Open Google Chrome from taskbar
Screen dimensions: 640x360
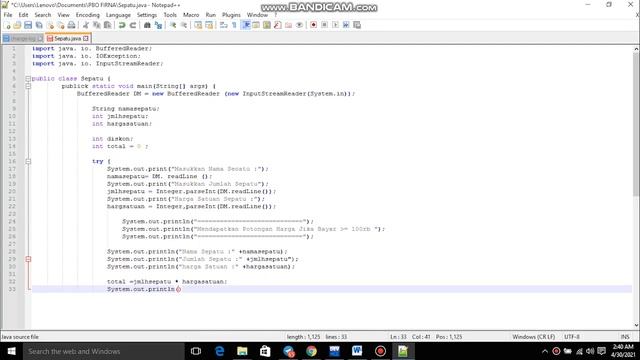click(311, 351)
